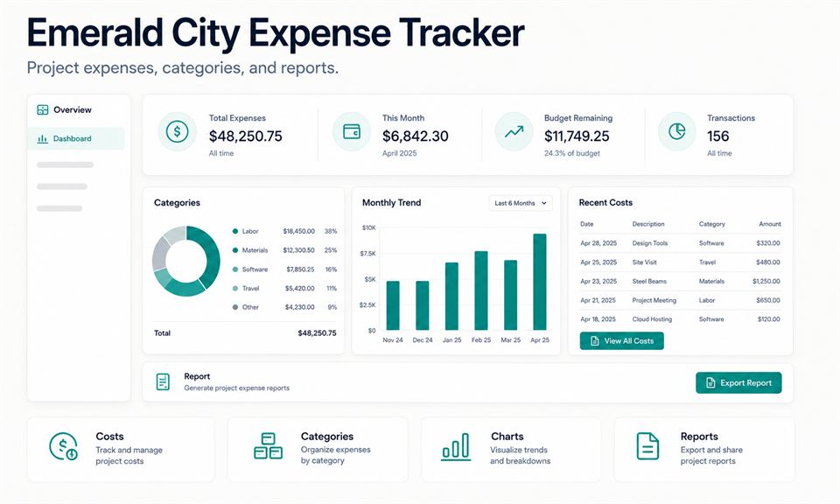
Task: Click the Export Report button
Action: tap(738, 383)
